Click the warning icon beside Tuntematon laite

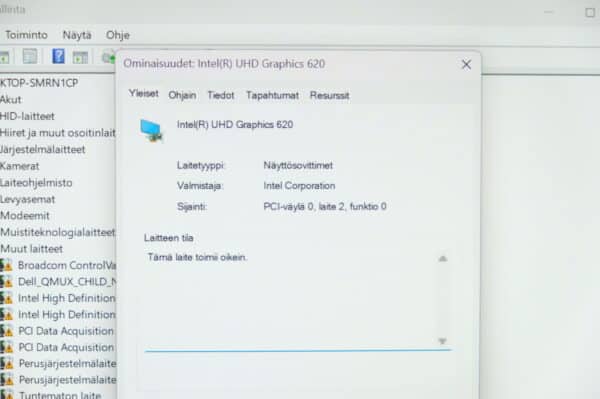tap(6, 394)
